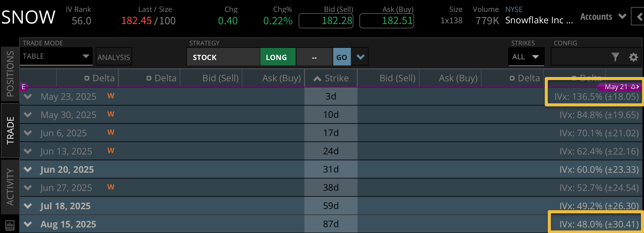Click the chart icon below Activity tab
The image size is (644, 233).
click(x=10, y=225)
